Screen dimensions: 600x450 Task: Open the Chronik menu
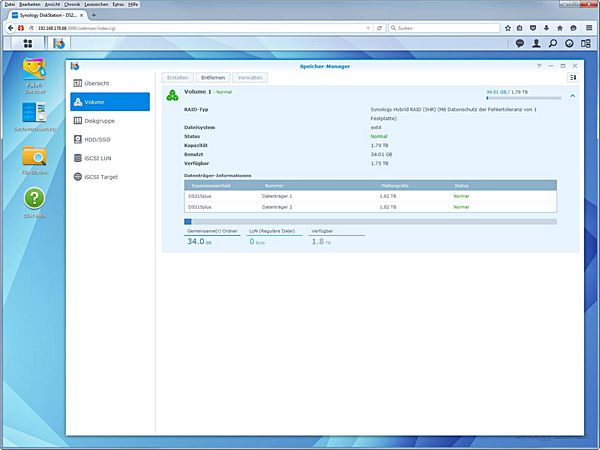[x=72, y=4]
